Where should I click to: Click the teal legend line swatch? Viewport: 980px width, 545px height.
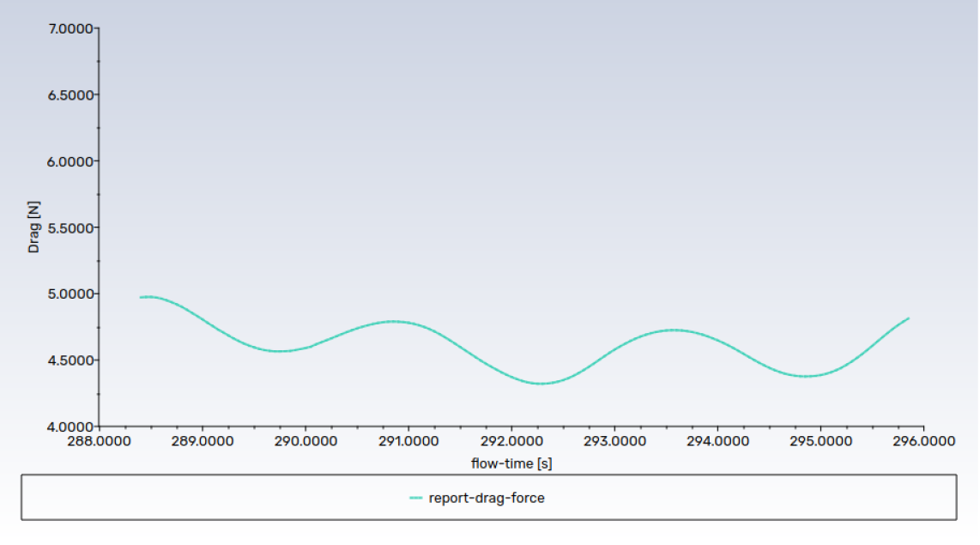tap(416, 498)
